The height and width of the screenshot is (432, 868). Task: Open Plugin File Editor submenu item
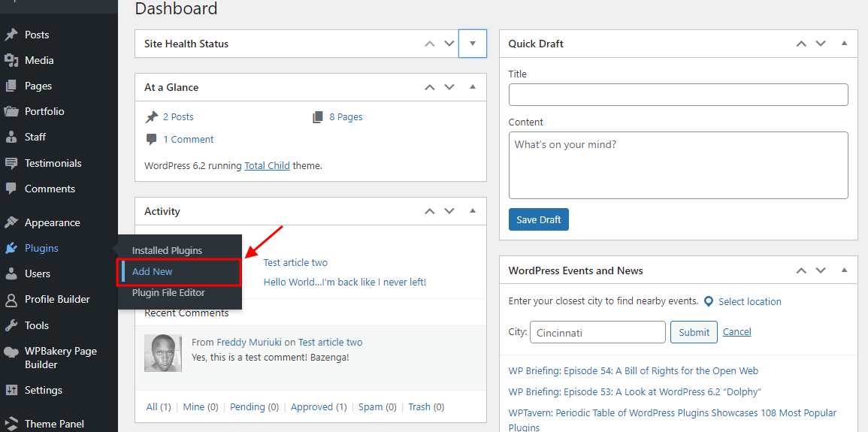click(168, 292)
